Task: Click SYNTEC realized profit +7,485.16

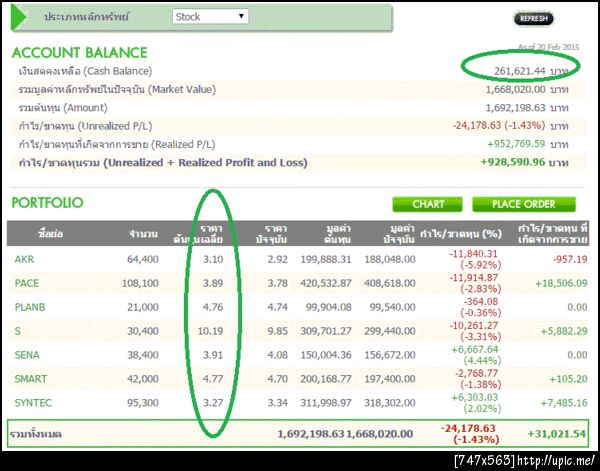Action: [x=564, y=403]
